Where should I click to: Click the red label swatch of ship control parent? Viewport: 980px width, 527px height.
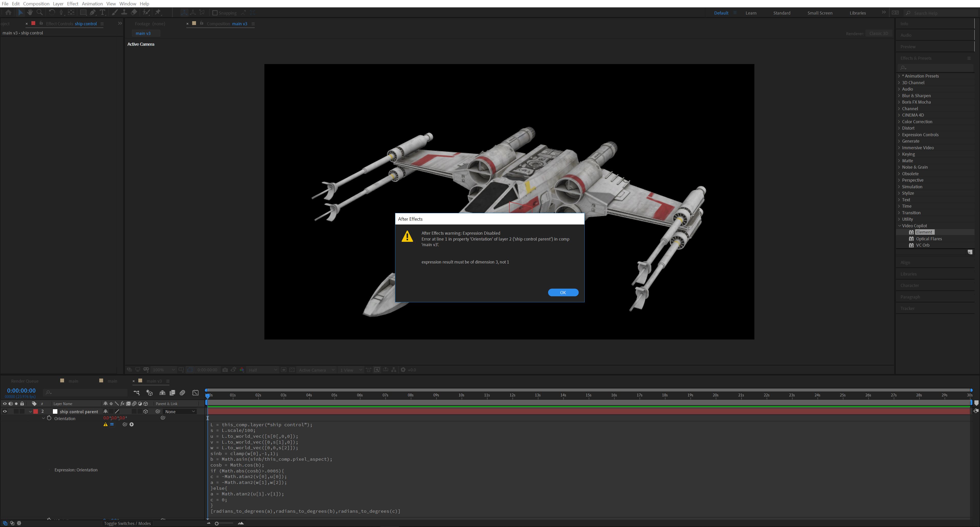pos(36,411)
